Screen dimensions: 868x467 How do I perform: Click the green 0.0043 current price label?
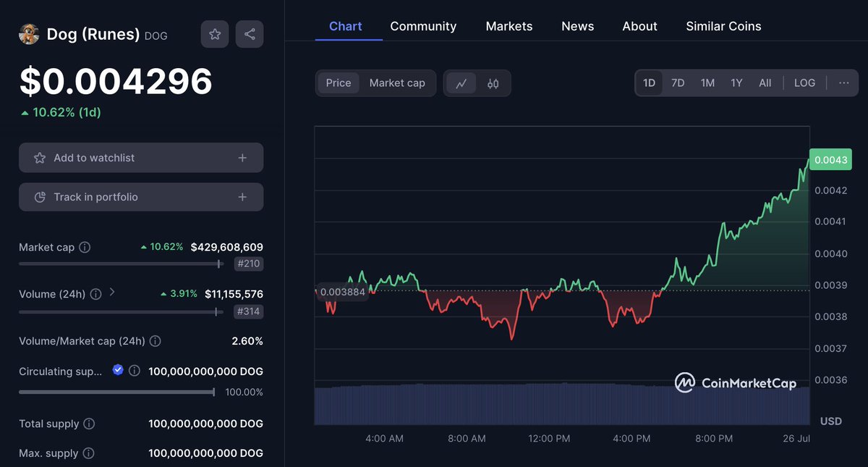(x=830, y=159)
